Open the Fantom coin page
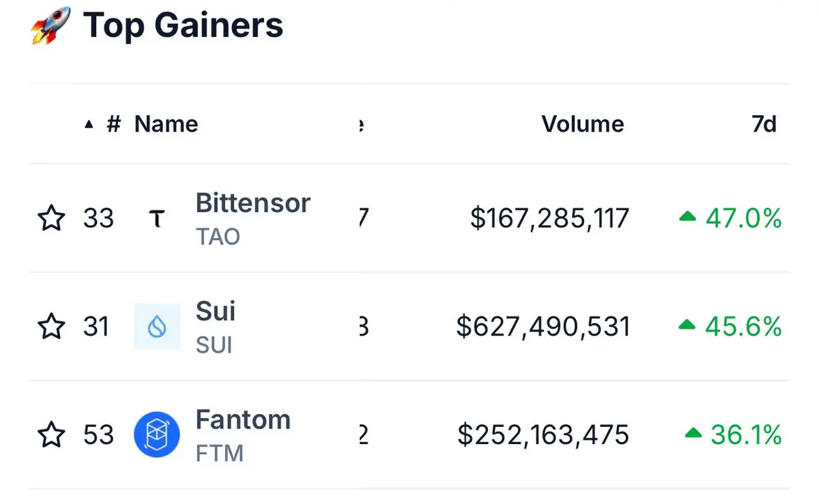 pyautogui.click(x=243, y=419)
